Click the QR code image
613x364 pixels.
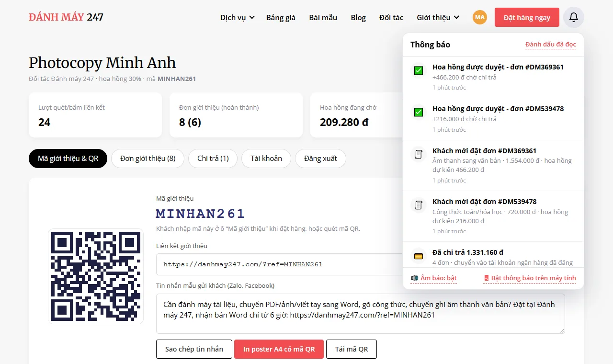[x=96, y=276]
